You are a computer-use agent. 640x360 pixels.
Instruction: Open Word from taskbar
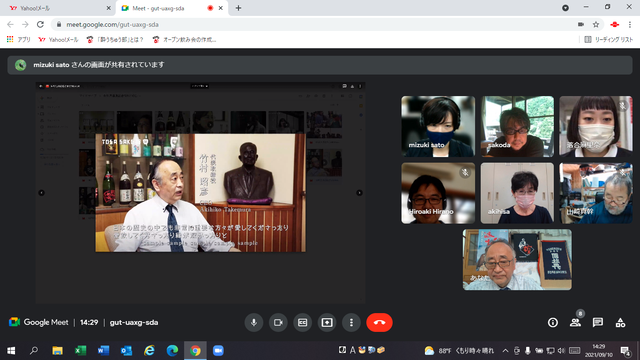pos(103,351)
